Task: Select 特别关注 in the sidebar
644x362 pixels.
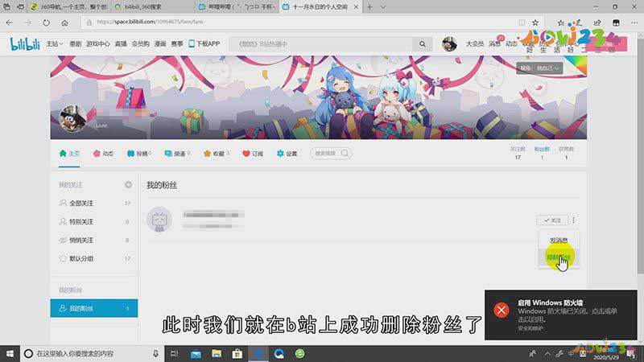Action: coord(94,222)
